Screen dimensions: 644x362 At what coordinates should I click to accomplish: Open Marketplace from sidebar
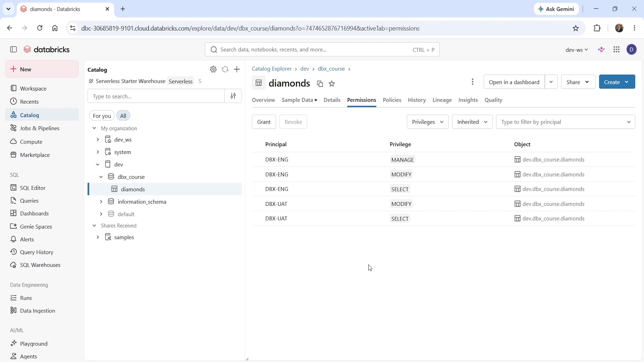[42, 155]
